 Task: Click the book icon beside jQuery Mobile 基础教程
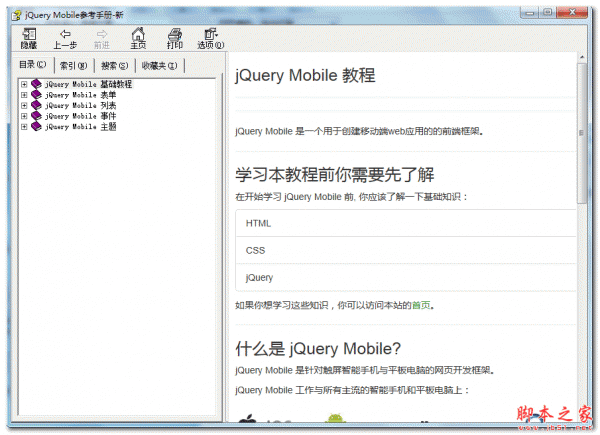coord(36,84)
